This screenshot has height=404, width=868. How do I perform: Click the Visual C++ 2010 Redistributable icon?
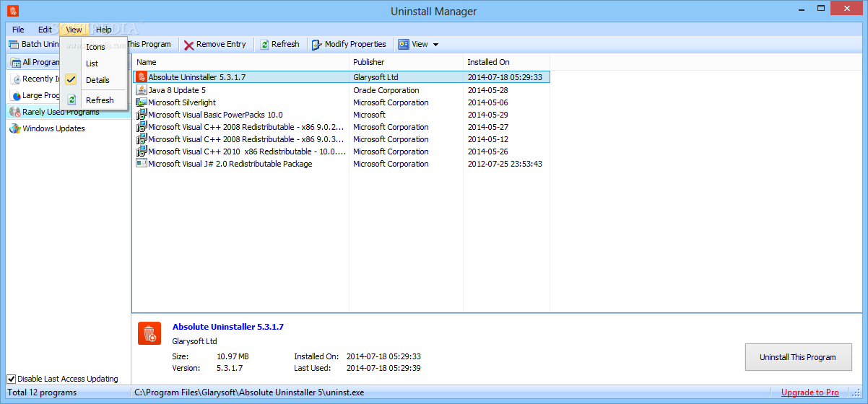tap(142, 151)
